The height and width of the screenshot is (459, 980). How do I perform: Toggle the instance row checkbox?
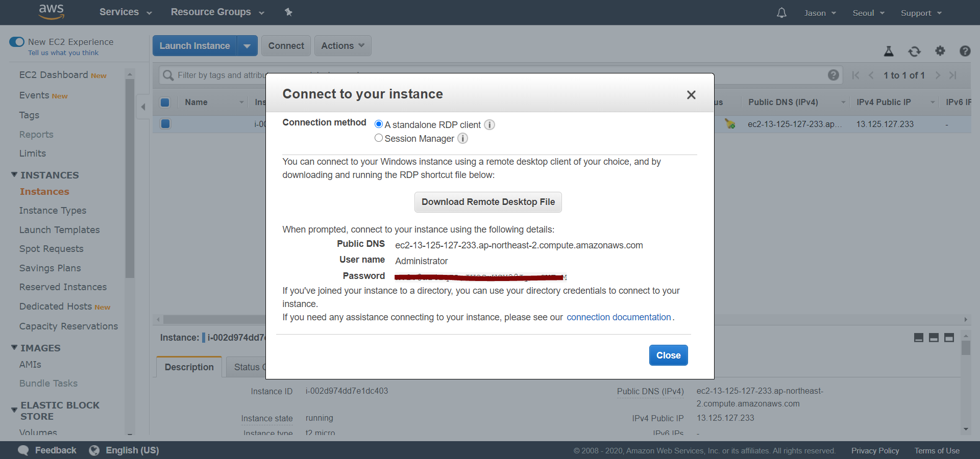(x=165, y=123)
